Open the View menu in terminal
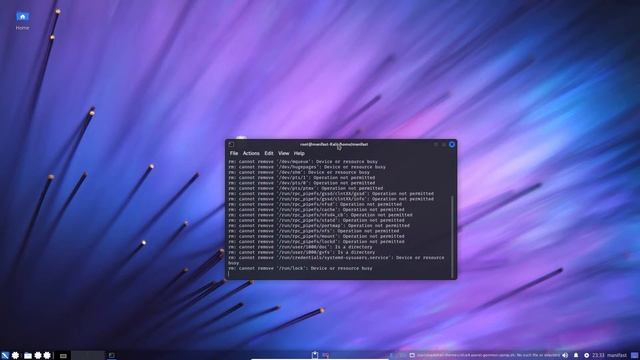640x360 pixels. tap(284, 153)
